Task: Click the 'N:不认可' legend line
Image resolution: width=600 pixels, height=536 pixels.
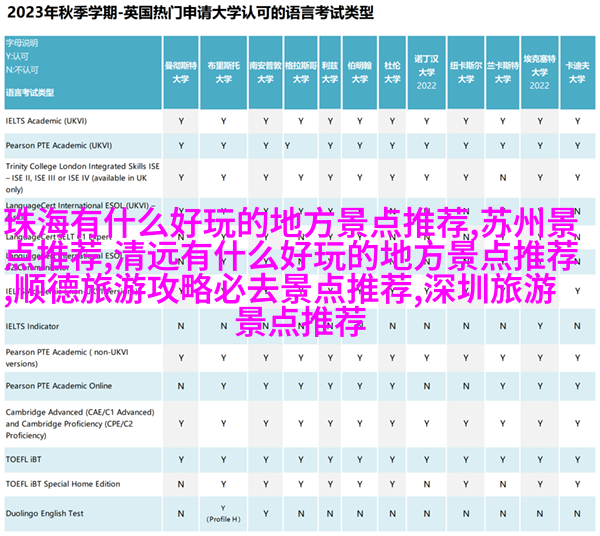Action: [x=22, y=70]
